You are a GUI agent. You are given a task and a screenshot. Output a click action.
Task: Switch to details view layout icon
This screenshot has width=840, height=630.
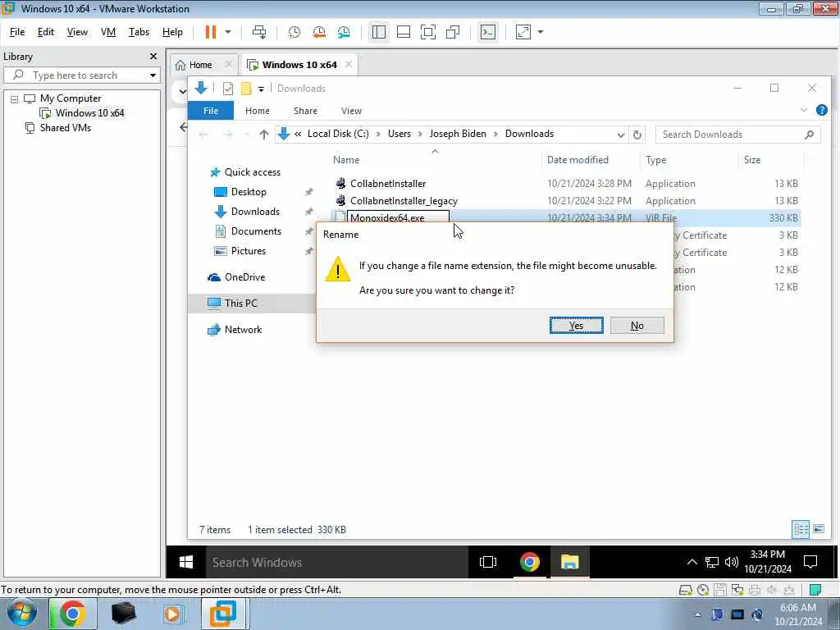[801, 530]
